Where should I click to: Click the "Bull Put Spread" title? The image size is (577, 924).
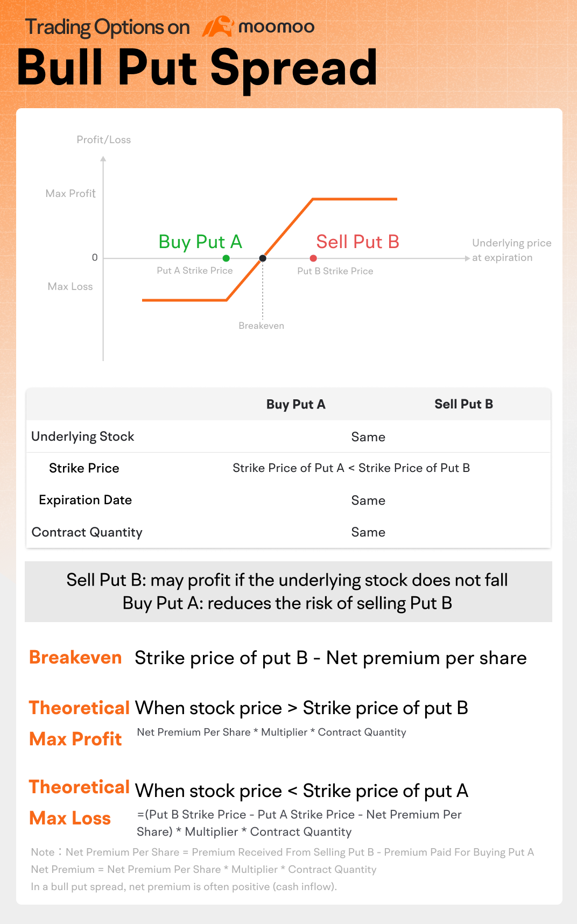click(x=197, y=68)
